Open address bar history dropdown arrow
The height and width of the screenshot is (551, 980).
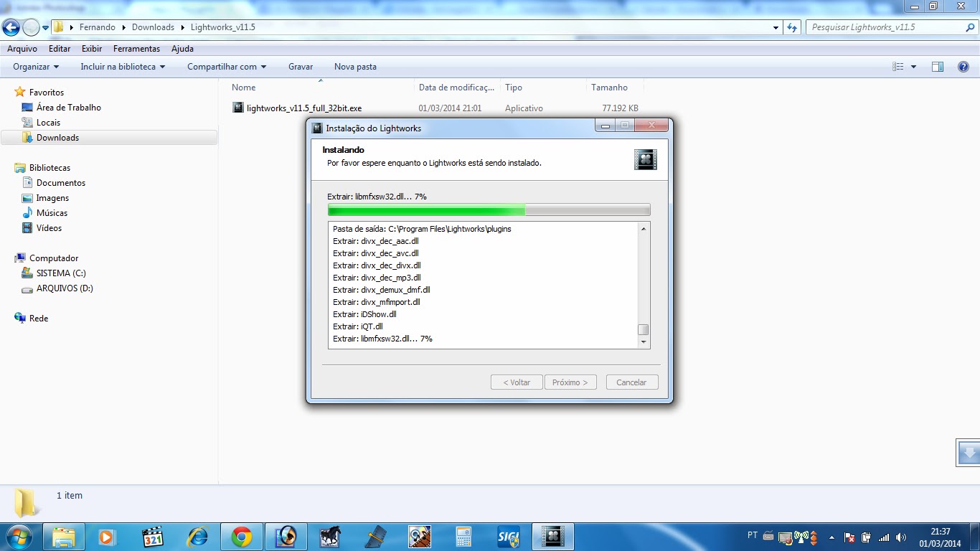776,27
